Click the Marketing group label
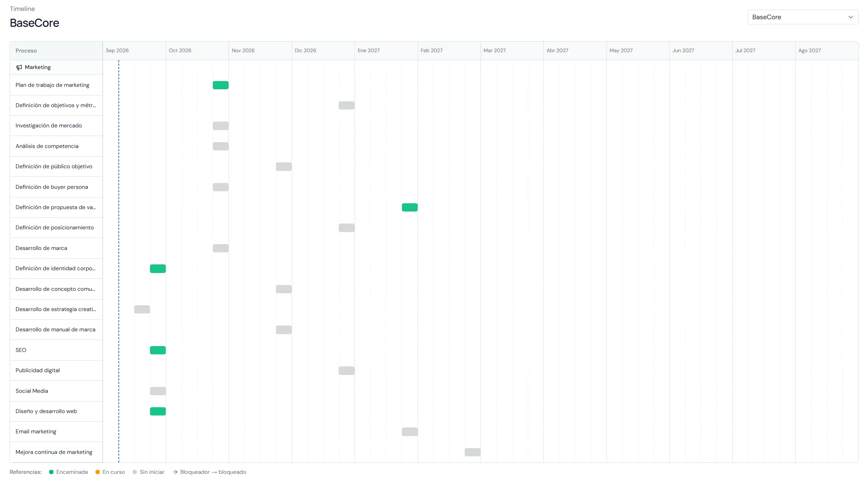This screenshot has width=868, height=479. pos(38,67)
